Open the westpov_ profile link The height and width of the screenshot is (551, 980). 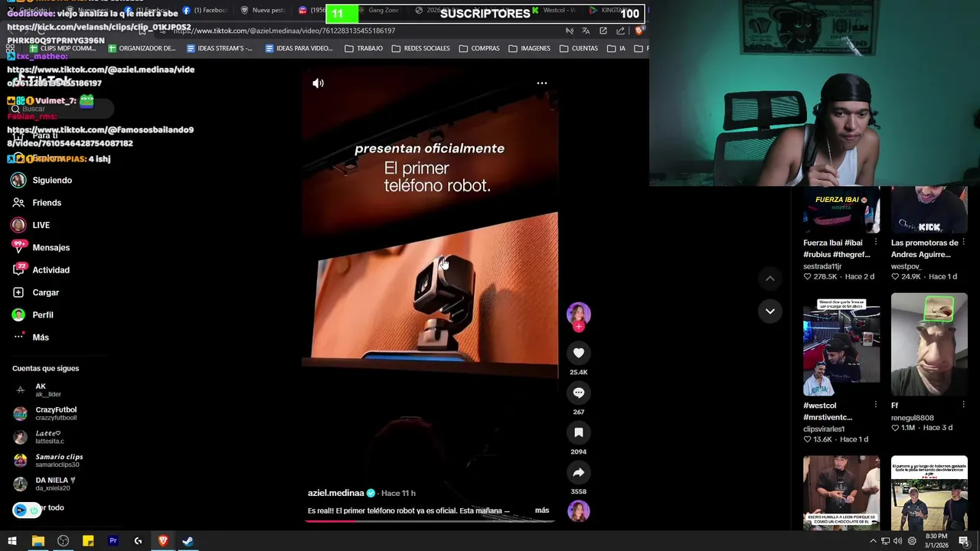[x=906, y=266]
